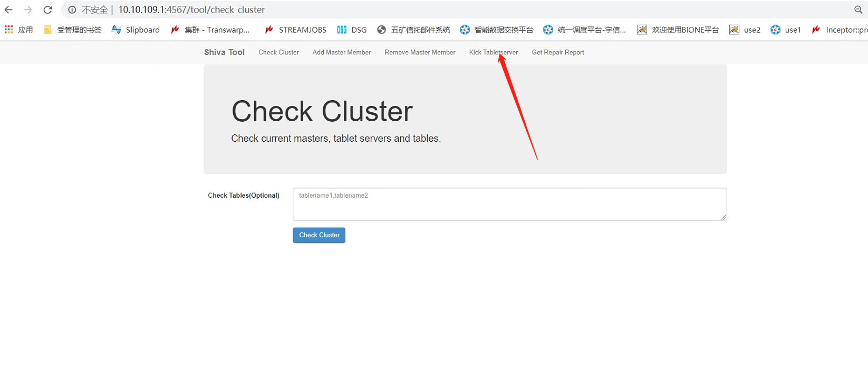The width and height of the screenshot is (868, 371).
Task: Click the site security info icon
Action: click(x=72, y=9)
